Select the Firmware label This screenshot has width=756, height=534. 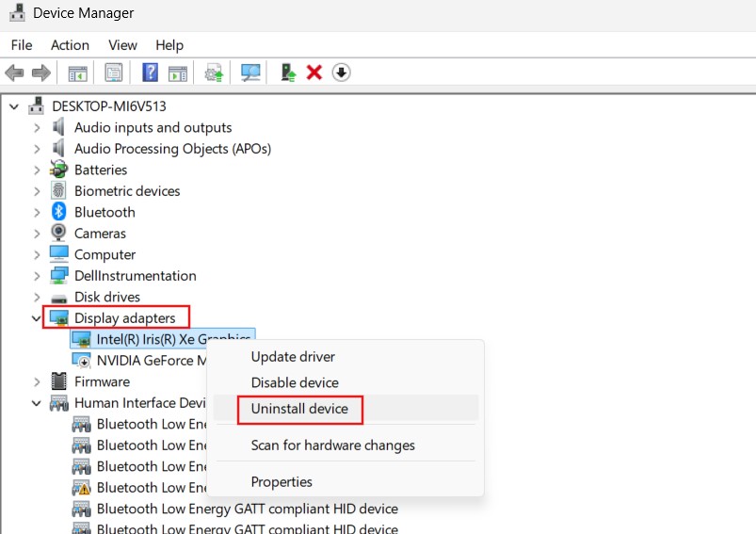102,381
